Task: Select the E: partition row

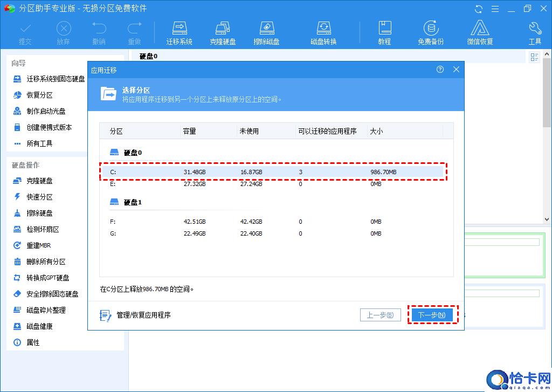Action: tap(273, 184)
